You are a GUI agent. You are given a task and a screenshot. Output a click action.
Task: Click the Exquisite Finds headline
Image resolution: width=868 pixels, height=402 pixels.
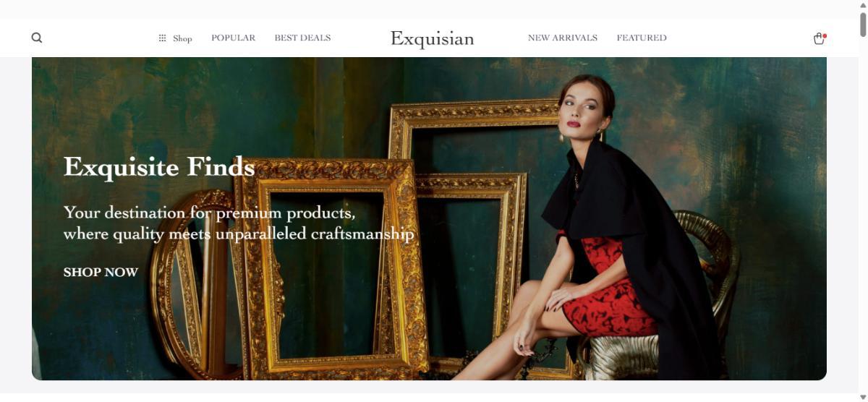[x=159, y=167]
